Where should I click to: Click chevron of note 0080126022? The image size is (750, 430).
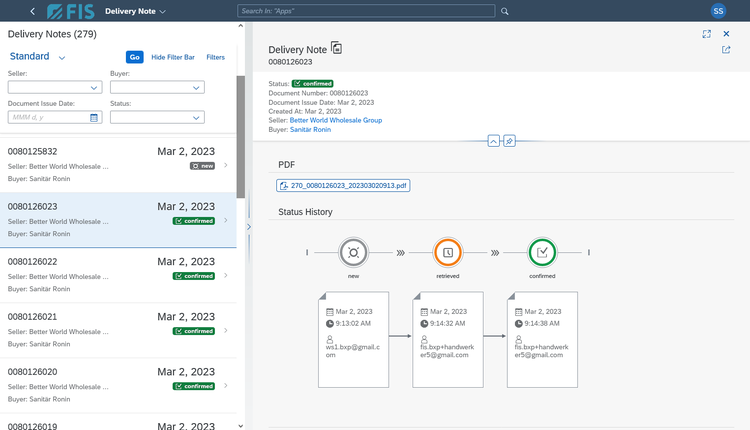click(x=226, y=275)
